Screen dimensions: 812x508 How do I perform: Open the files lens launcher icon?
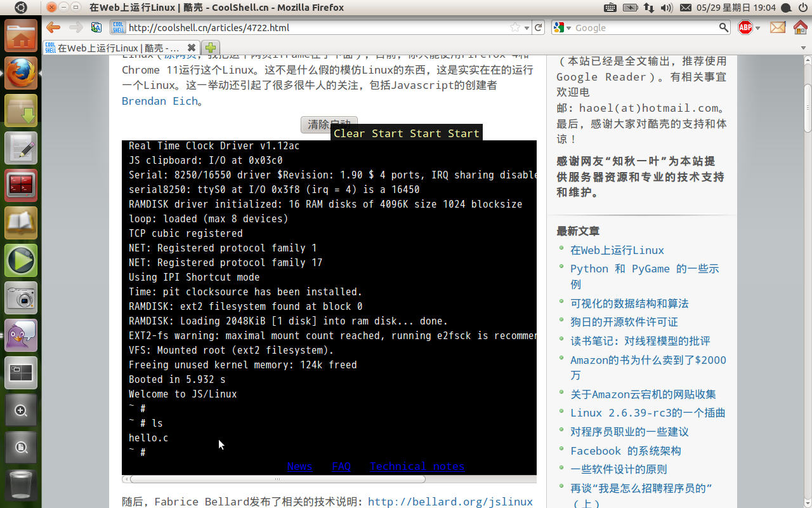[21, 448]
